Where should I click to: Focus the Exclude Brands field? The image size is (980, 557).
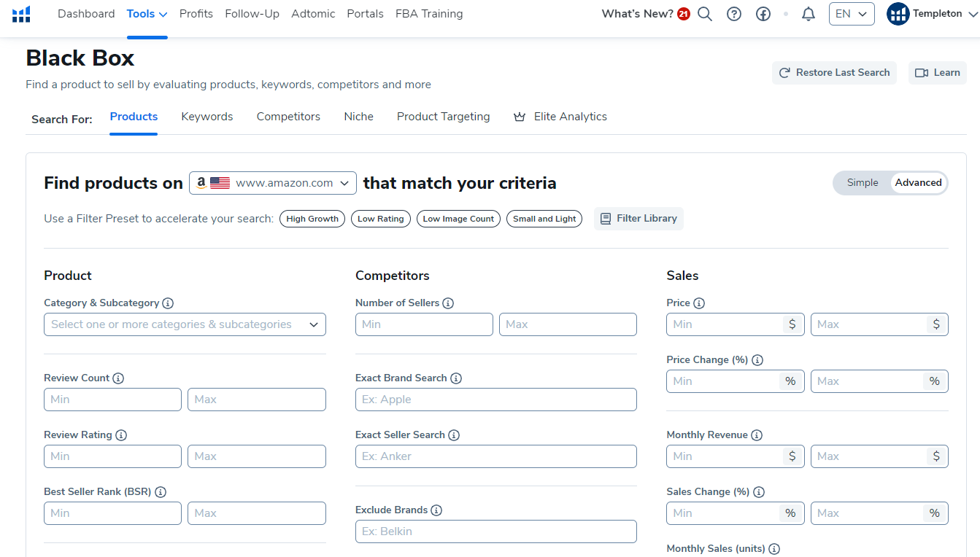tap(496, 531)
